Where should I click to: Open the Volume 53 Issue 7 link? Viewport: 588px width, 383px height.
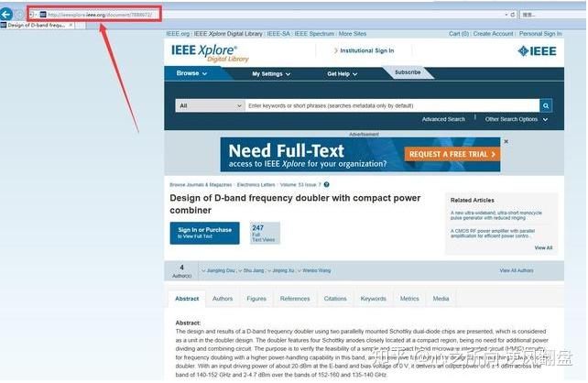click(x=300, y=185)
